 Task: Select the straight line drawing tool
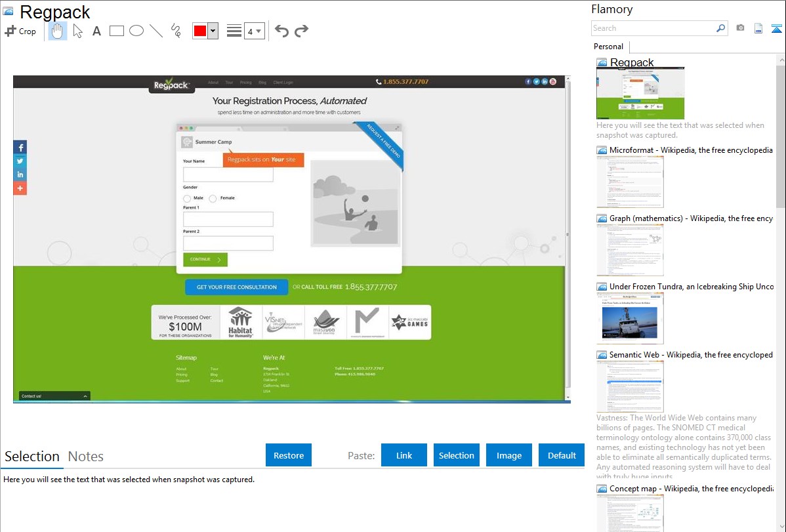tap(156, 31)
